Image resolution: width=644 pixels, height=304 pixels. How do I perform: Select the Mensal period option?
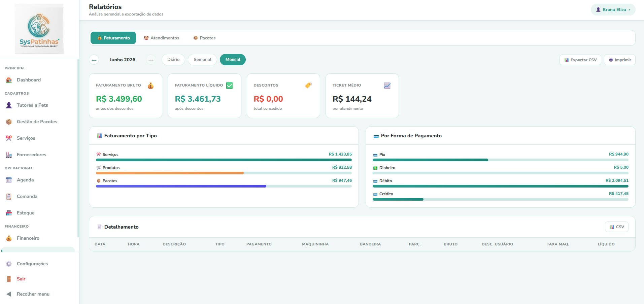point(233,60)
